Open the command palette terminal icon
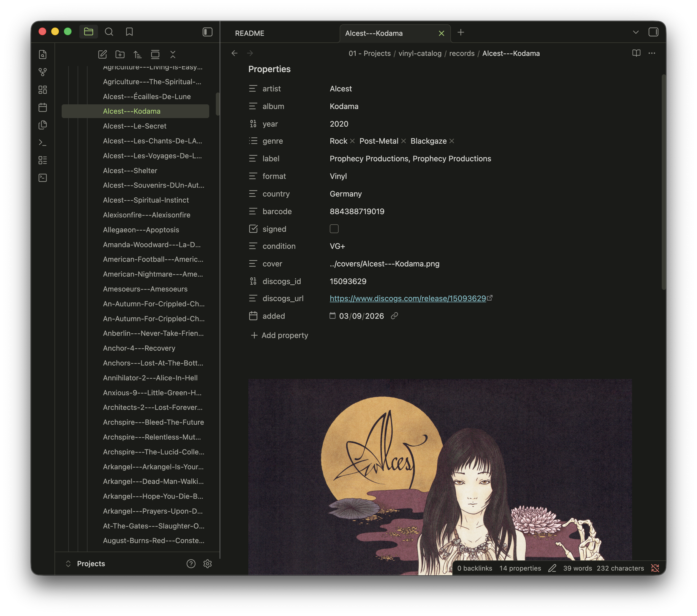 43,143
